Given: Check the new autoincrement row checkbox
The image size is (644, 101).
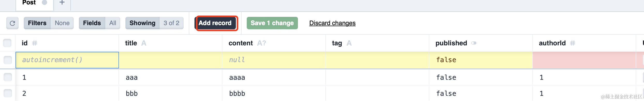Looking at the screenshot, I should [x=8, y=60].
